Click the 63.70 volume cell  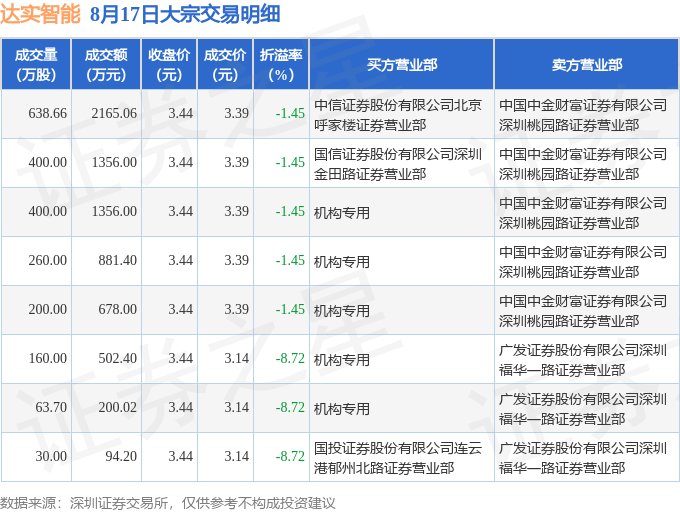pyautogui.click(x=36, y=408)
